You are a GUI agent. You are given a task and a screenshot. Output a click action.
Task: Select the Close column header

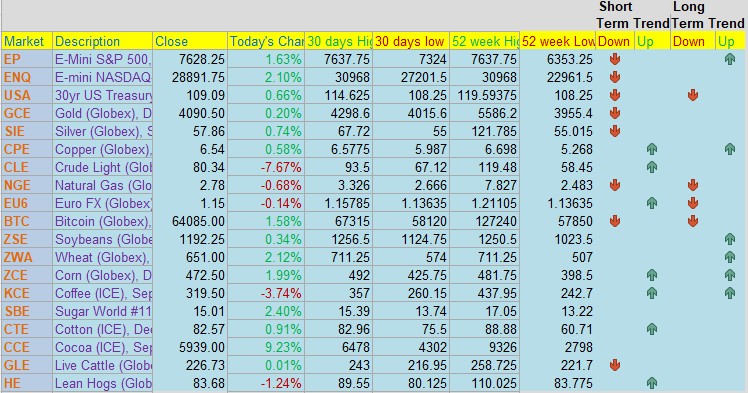[190, 41]
